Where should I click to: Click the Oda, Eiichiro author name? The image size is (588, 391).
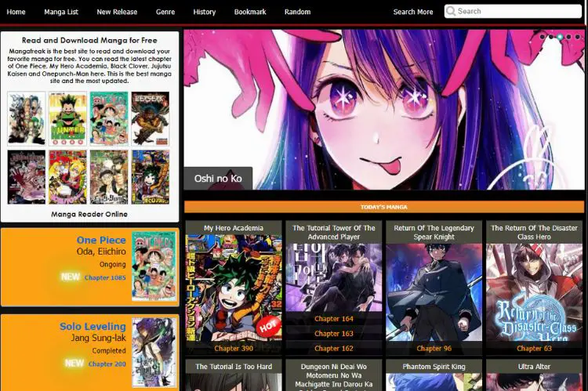click(101, 252)
